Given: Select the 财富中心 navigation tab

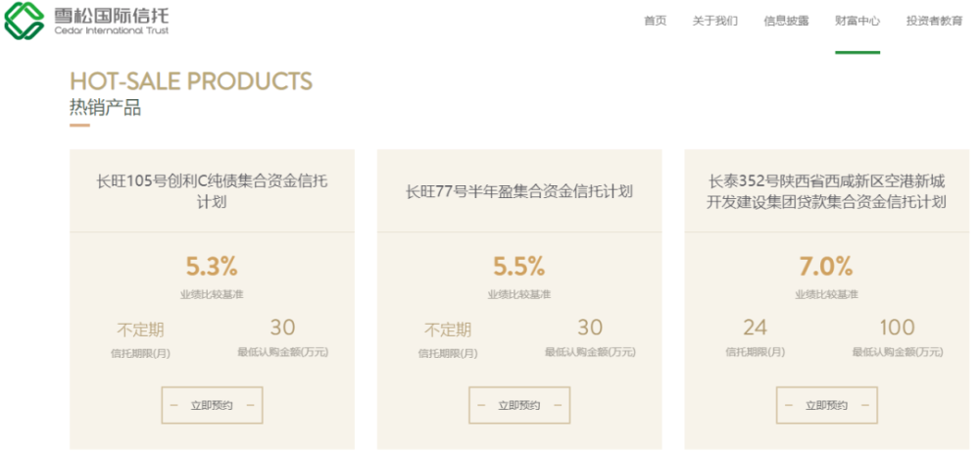Looking at the screenshot, I should (x=857, y=21).
